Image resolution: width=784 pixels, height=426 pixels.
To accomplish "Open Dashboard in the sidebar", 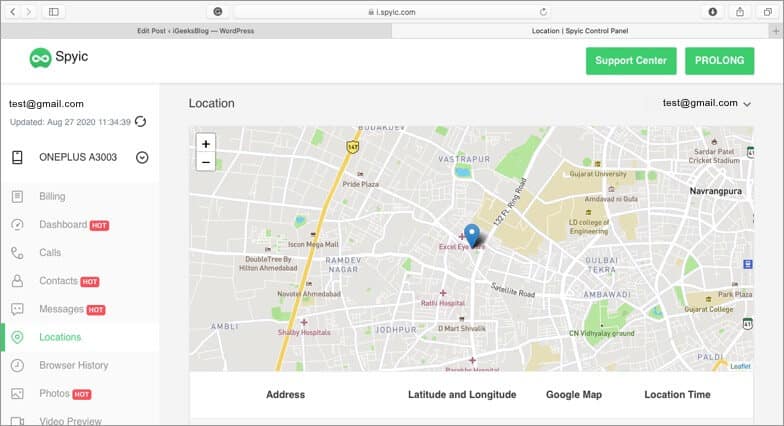I will point(63,224).
